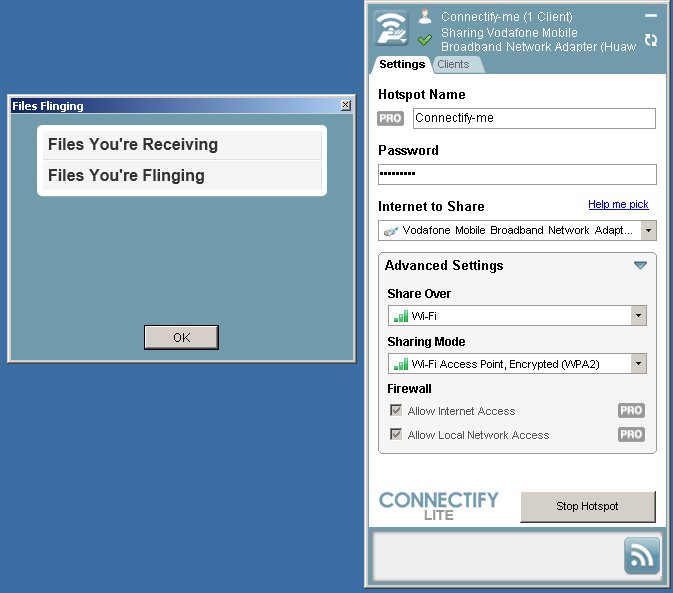Click the Help me pick link

point(618,204)
